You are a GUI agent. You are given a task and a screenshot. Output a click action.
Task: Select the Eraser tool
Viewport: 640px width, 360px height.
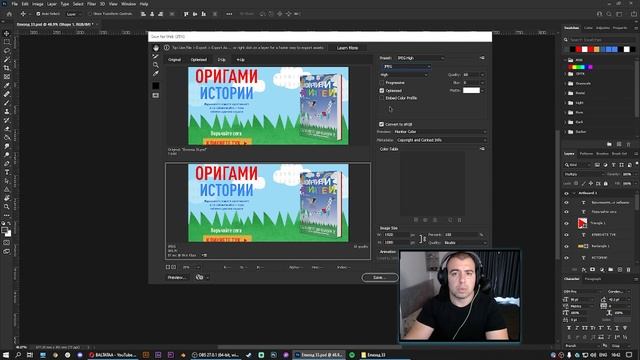coord(7,129)
